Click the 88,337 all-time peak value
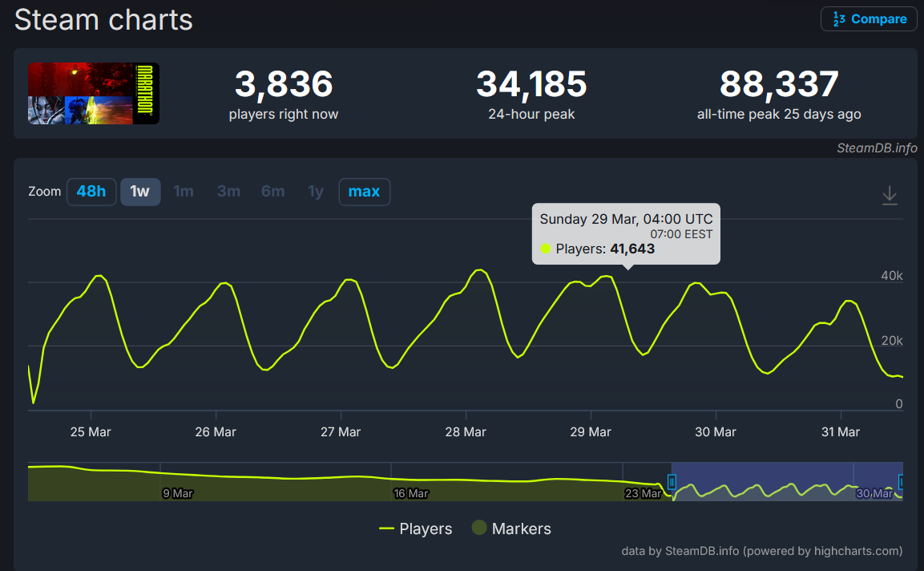The height and width of the screenshot is (571, 924). point(779,83)
